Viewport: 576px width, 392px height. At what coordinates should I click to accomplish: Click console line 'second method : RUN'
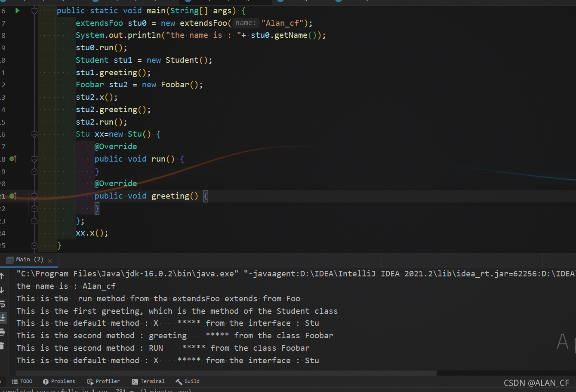163,348
